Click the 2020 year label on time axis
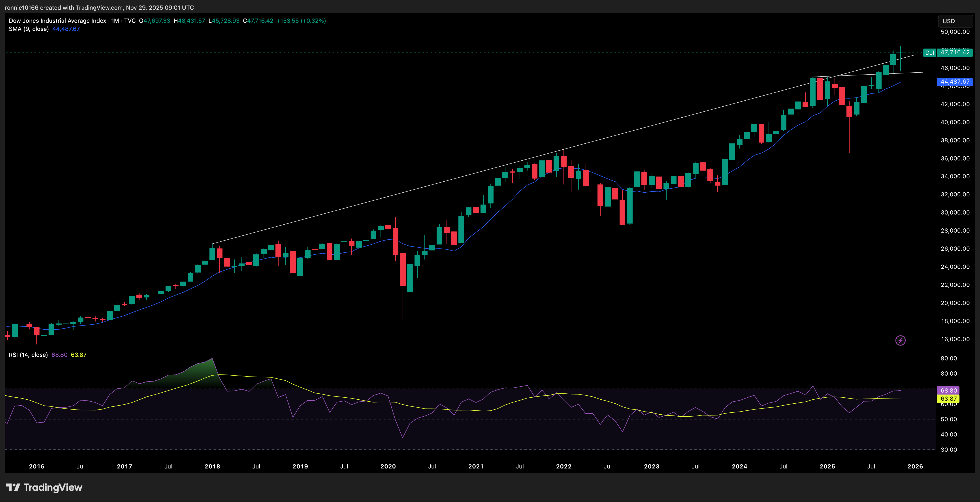Screen dimensions: 980x502 (x=388, y=466)
